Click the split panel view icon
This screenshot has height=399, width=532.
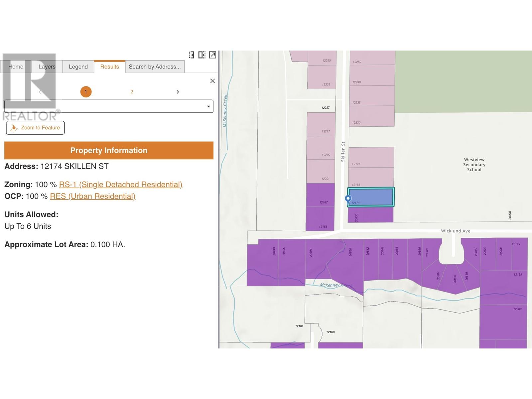pyautogui.click(x=202, y=55)
